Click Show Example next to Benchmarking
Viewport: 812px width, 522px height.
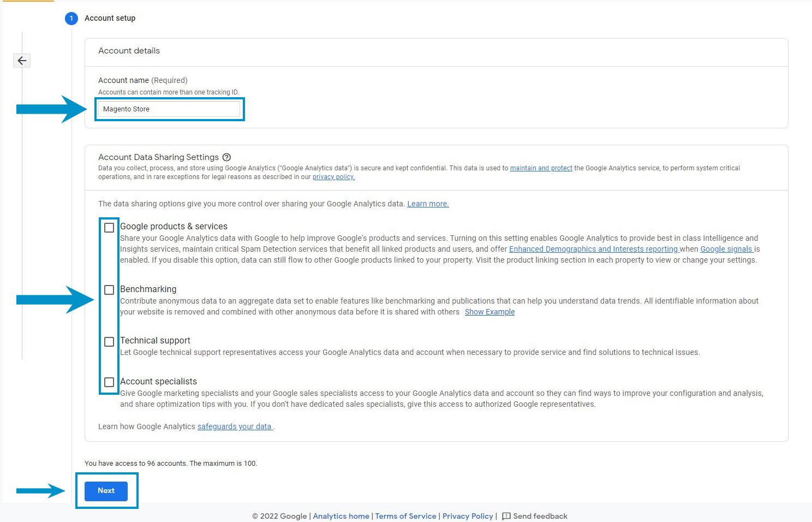489,312
